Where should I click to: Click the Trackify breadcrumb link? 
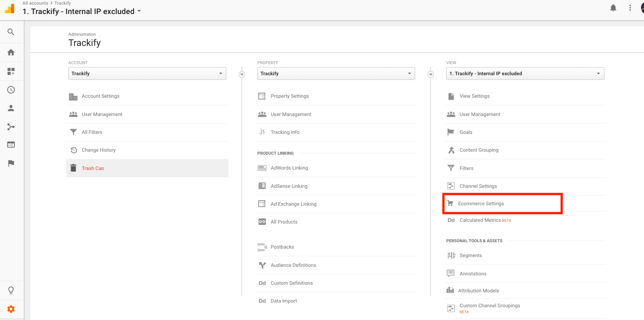point(63,3)
